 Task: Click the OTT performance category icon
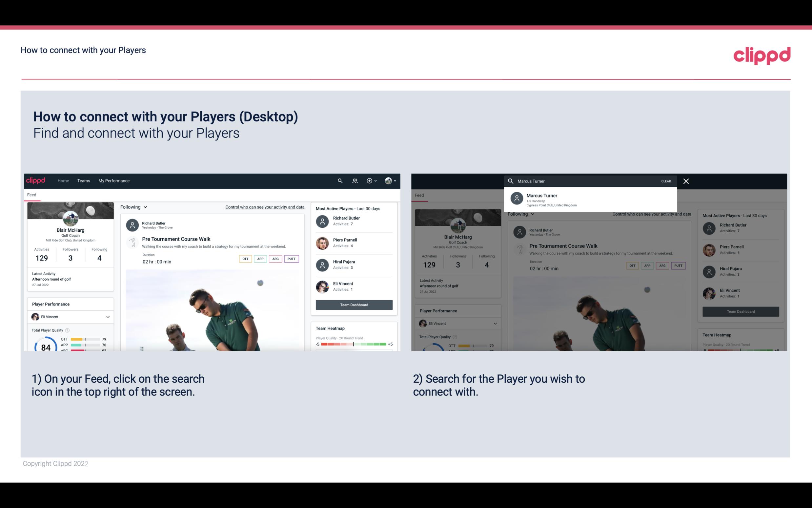[x=244, y=259]
